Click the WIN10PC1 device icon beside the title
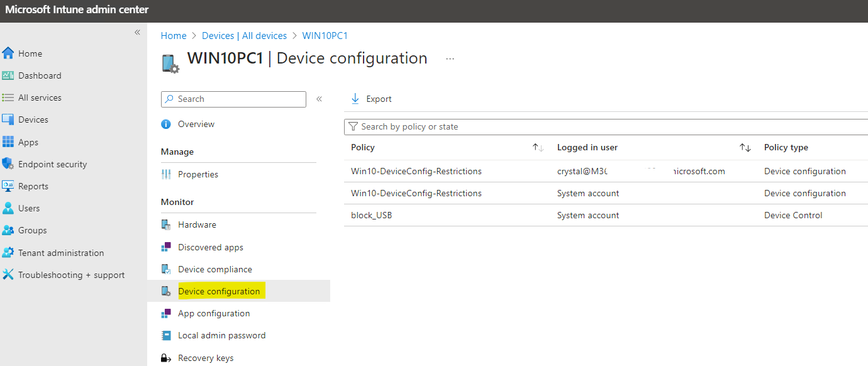The height and width of the screenshot is (366, 868). (170, 64)
